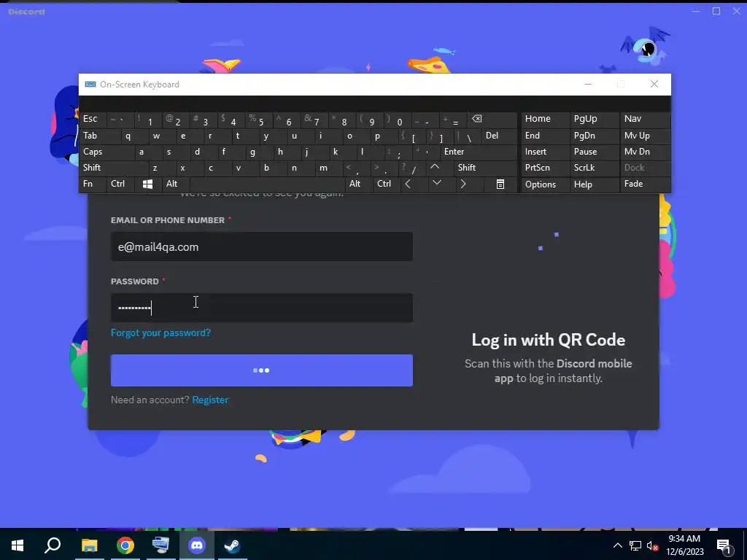Open Forgot your password link
Image resolution: width=747 pixels, height=560 pixels.
tap(160, 332)
